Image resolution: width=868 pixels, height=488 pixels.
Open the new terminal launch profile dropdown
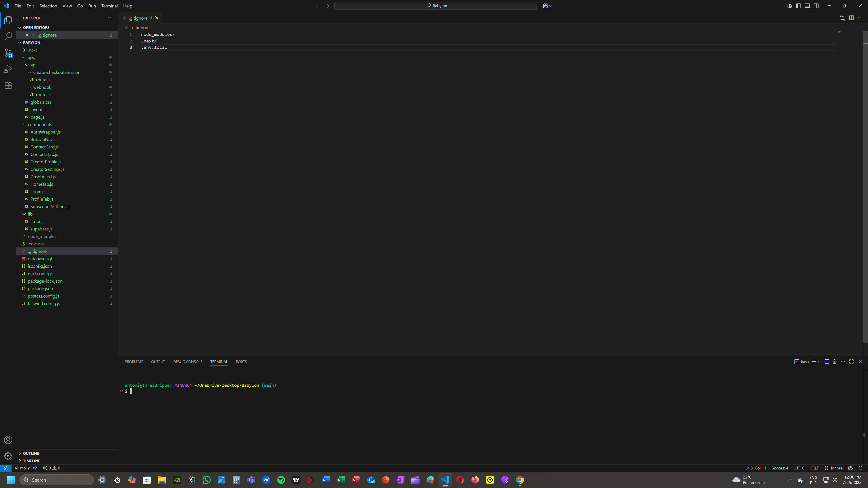[819, 362]
